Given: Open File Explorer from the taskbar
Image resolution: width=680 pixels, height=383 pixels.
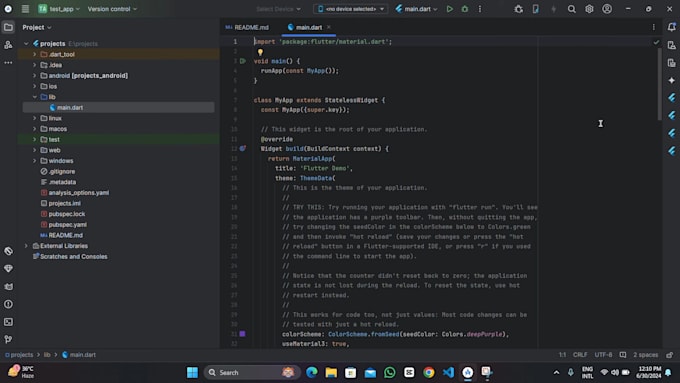Looking at the screenshot, I should (x=331, y=372).
